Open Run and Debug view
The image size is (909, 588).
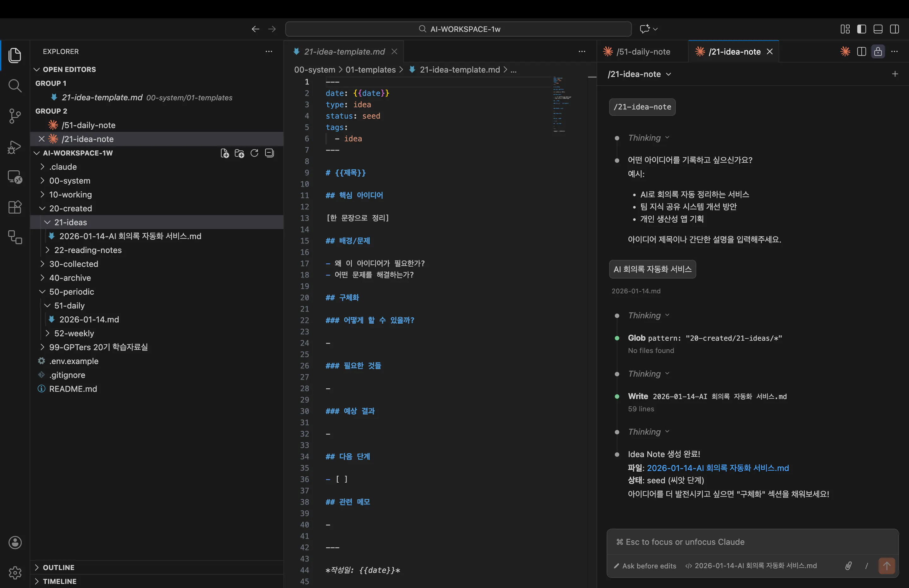click(x=15, y=147)
